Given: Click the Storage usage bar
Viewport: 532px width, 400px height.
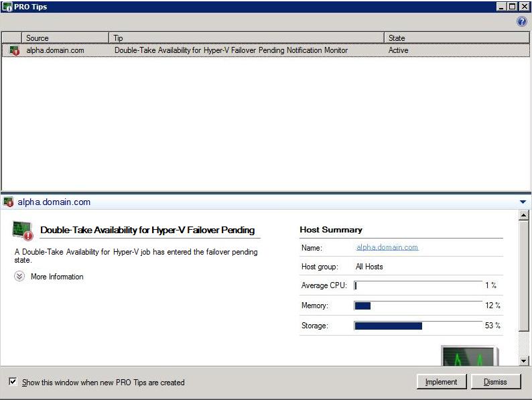Looking at the screenshot, I should pyautogui.click(x=418, y=326).
